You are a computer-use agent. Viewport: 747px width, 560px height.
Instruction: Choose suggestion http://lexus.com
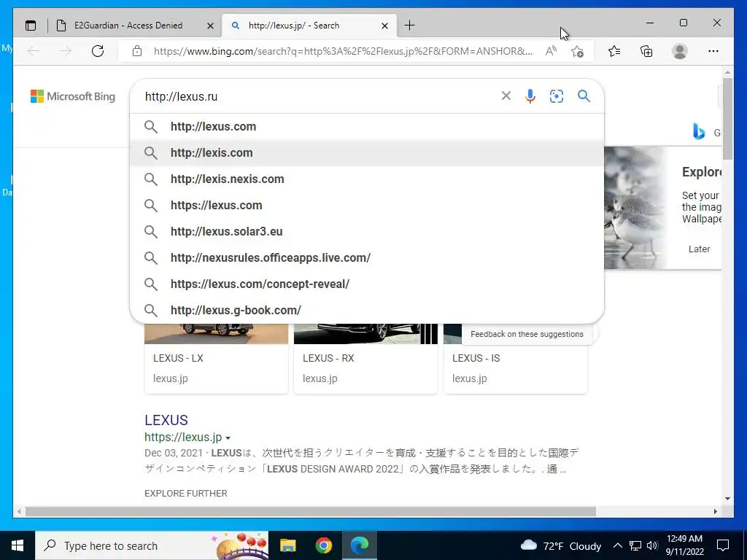click(367, 127)
